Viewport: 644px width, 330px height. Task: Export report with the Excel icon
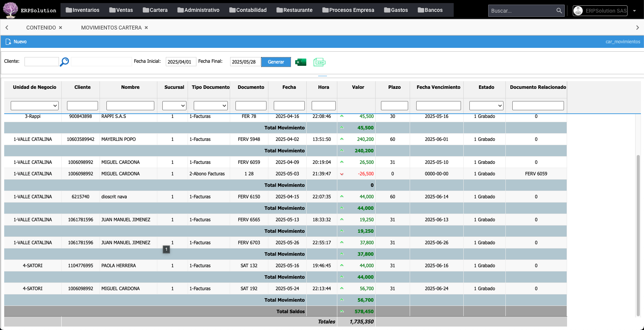click(301, 62)
